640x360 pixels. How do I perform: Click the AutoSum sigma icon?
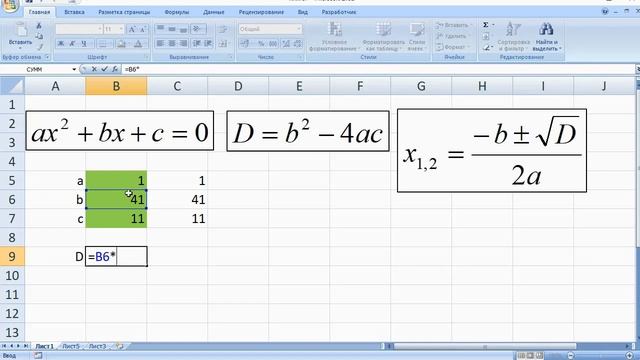pyautogui.click(x=487, y=25)
